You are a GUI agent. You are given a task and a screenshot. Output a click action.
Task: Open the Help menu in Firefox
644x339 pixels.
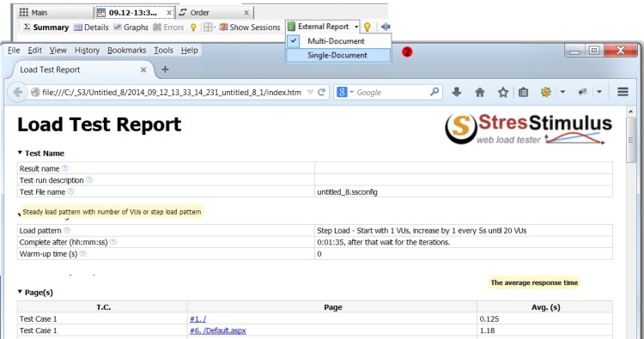(x=190, y=50)
